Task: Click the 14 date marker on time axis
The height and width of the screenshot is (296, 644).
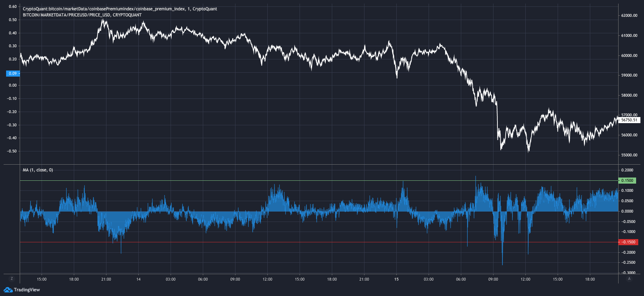Action: coord(138,279)
